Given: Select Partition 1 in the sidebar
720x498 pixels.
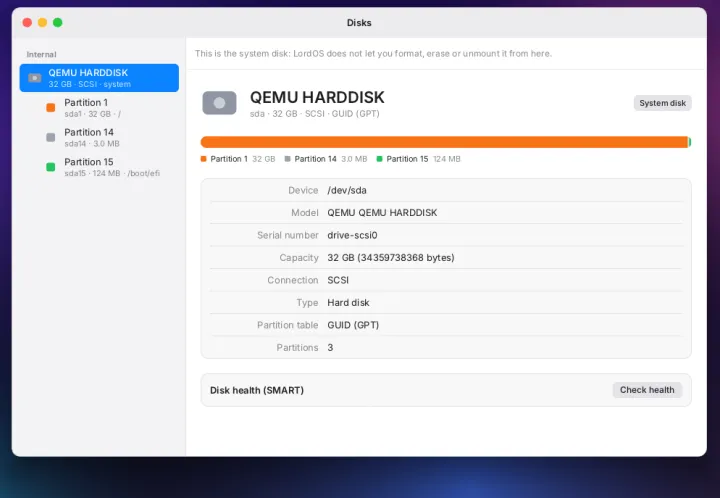Looking at the screenshot, I should click(99, 108).
